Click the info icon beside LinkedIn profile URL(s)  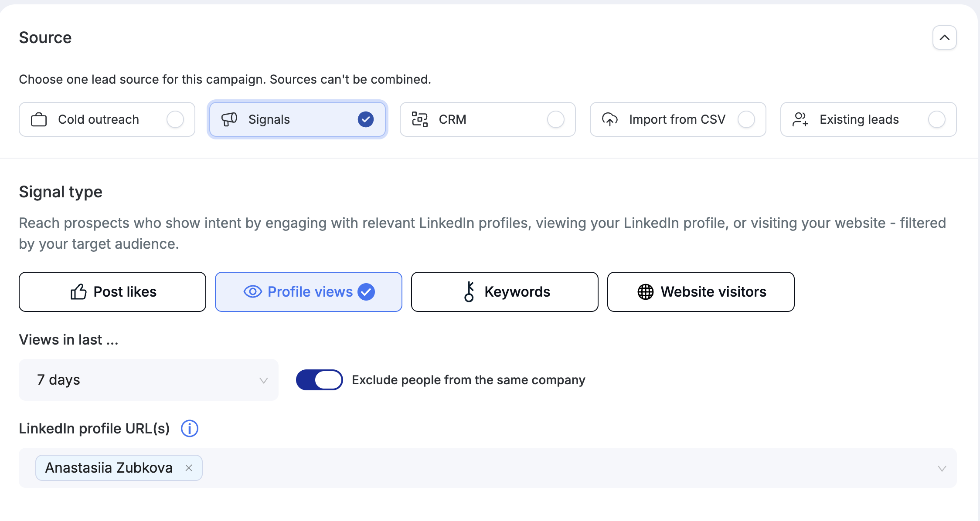tap(190, 429)
